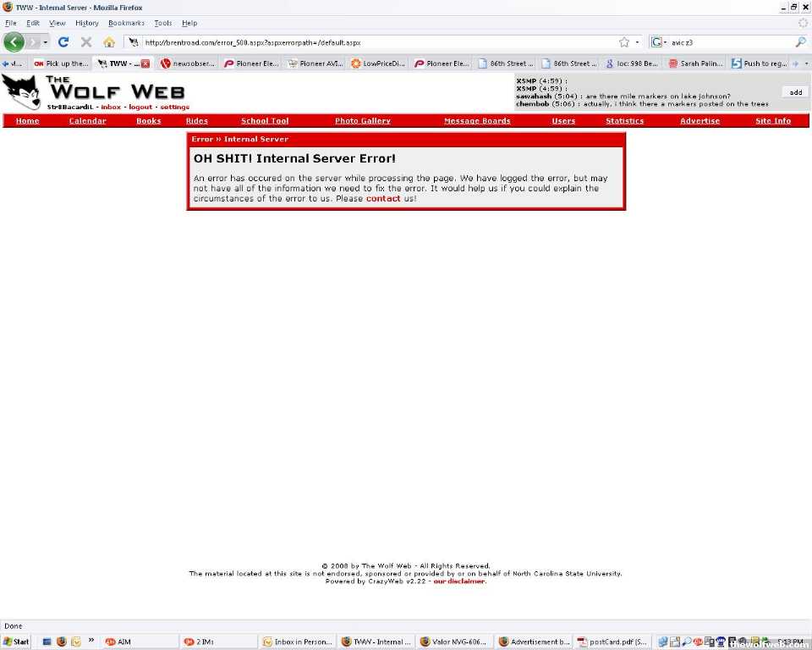Screen dimensions: 812x650
Task: Go to the browser home page icon
Action: coord(109,41)
